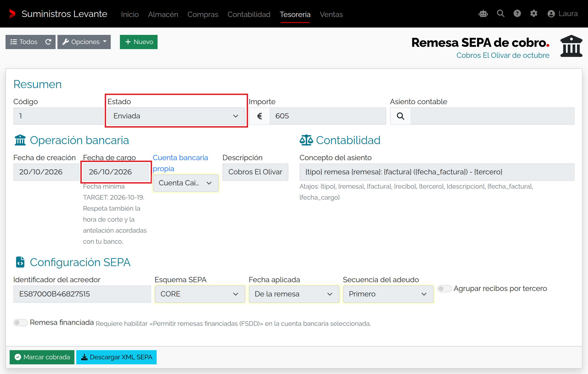
Task: Open the help question mark icon
Action: point(517,13)
